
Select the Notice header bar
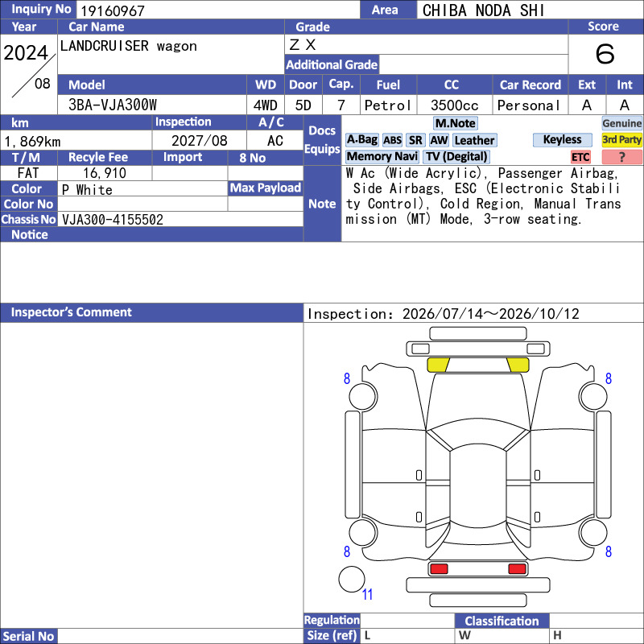click(x=151, y=234)
